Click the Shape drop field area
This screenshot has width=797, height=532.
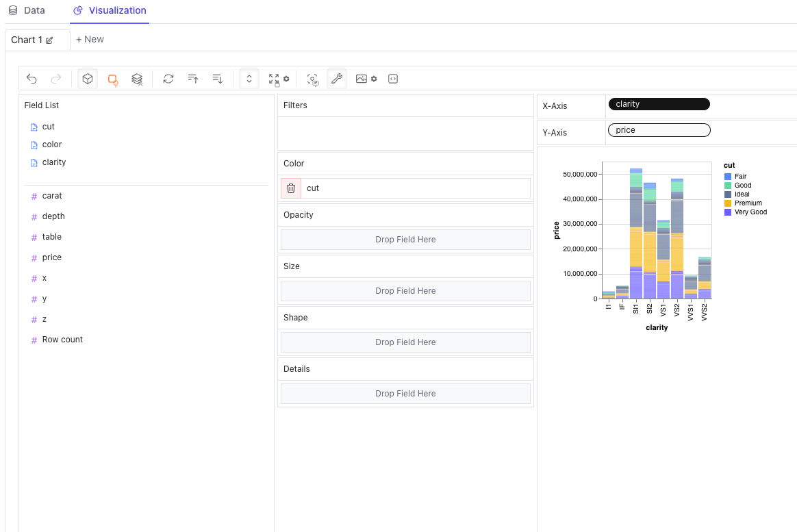(405, 342)
